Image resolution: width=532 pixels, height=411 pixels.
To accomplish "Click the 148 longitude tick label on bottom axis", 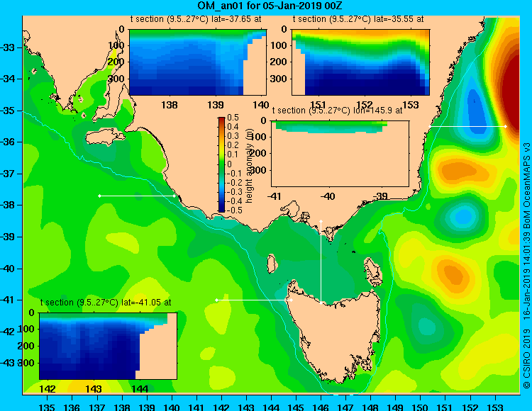I will point(370,407).
